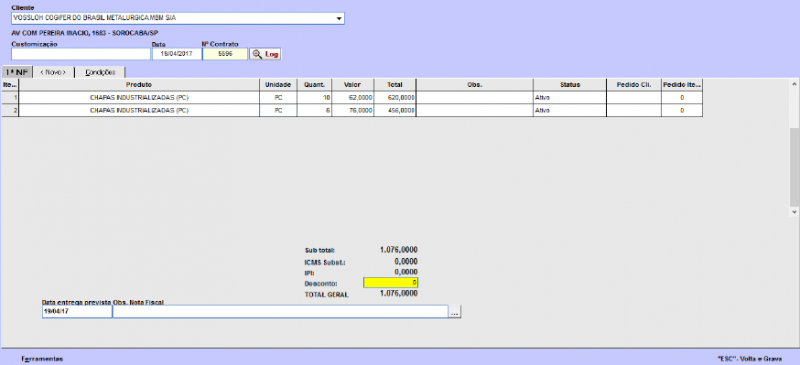The width and height of the screenshot is (800, 365).
Task: Switch to the Condições tab
Action: [100, 72]
